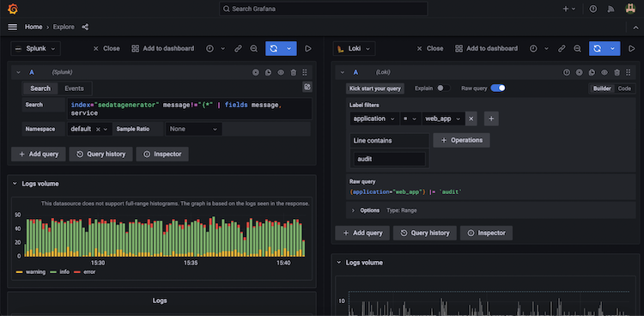Switch Loki editor to Code mode
Image resolution: width=644 pixels, height=316 pixels.
coord(624,88)
